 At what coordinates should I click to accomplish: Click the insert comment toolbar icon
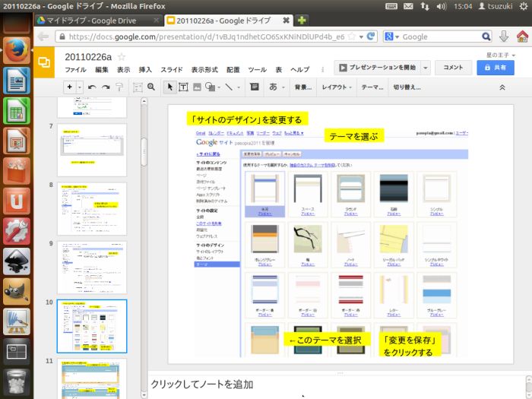coord(255,87)
